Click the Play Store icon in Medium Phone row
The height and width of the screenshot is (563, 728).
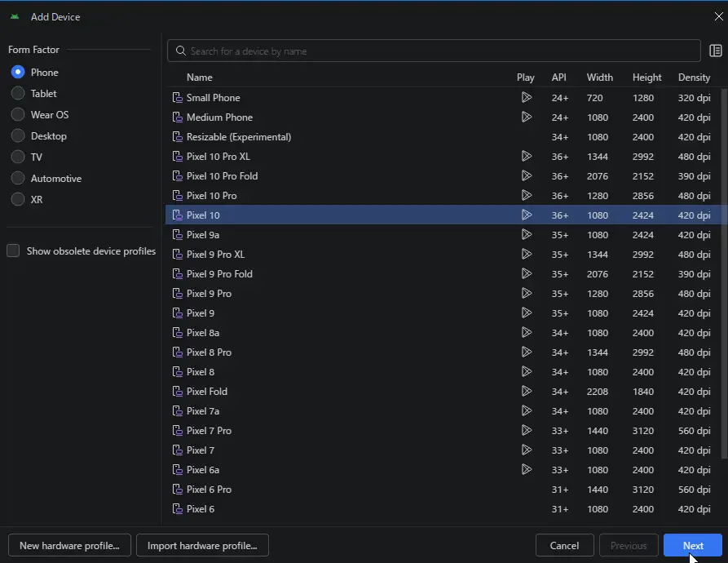pos(526,117)
